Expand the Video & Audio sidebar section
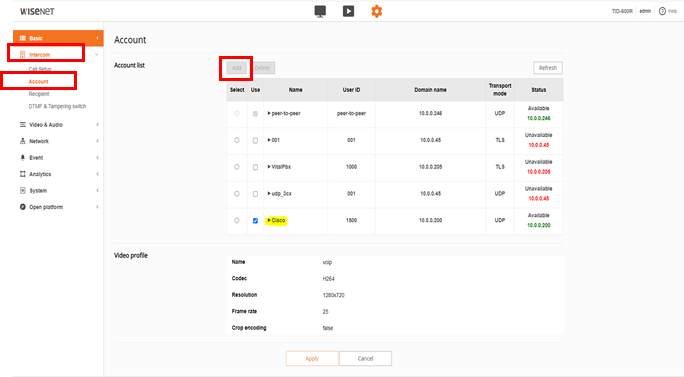Viewport: 684px width, 377px height. [58, 125]
